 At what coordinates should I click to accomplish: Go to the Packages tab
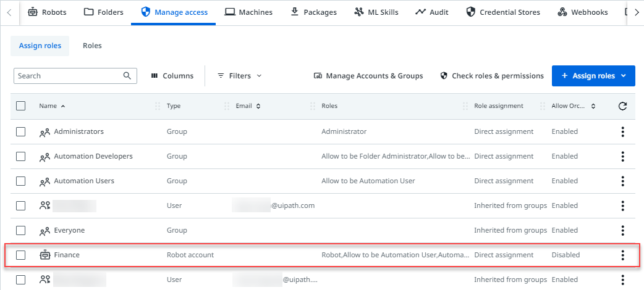click(313, 12)
